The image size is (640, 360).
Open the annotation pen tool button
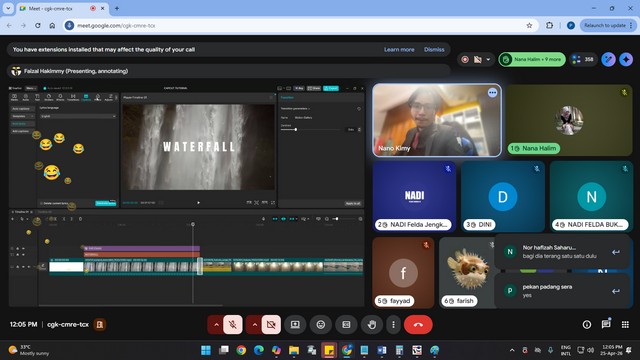click(608, 60)
